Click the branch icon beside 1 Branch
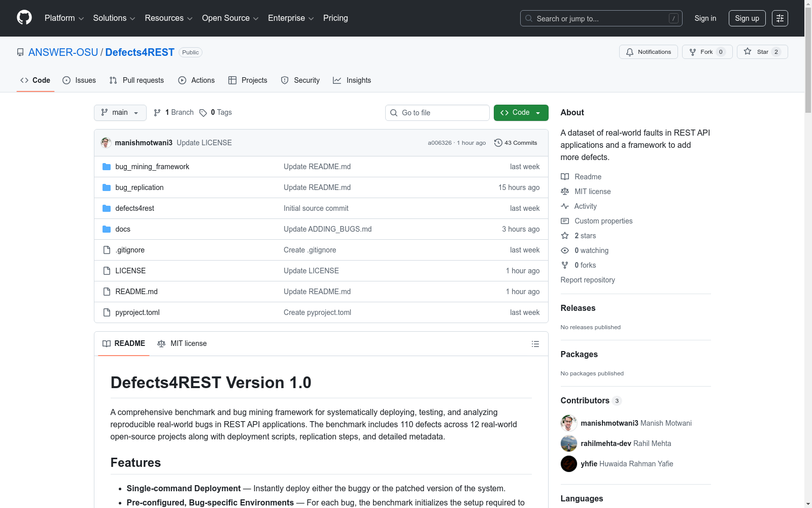 click(x=157, y=113)
